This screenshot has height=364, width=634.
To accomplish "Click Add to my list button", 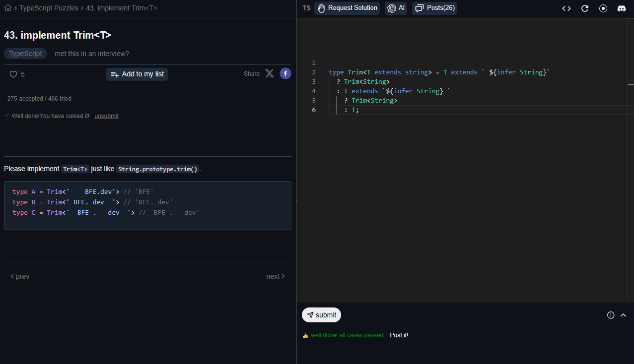I will pyautogui.click(x=137, y=74).
